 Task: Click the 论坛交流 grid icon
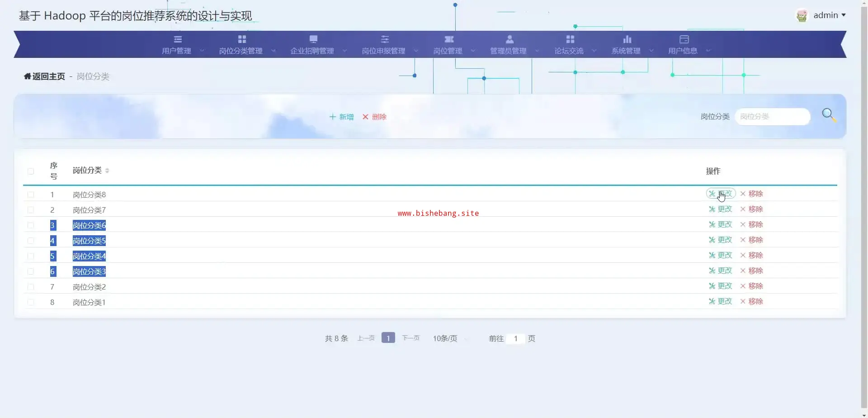click(x=570, y=39)
